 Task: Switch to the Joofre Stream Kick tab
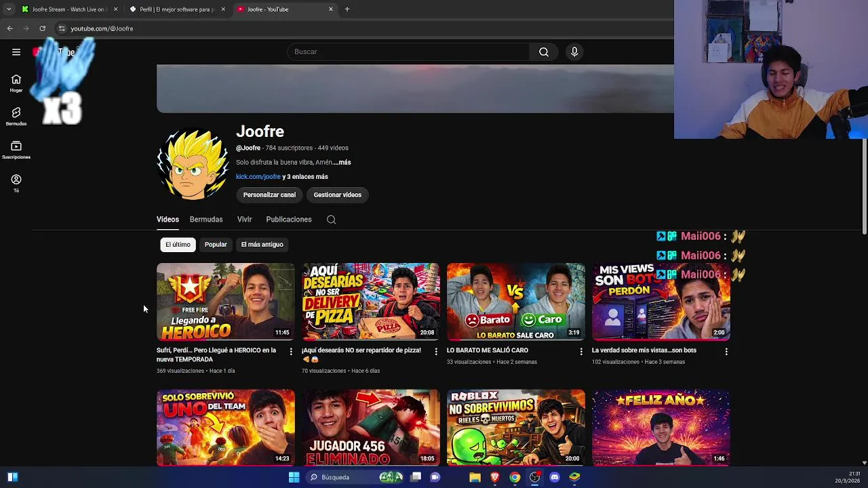click(68, 9)
